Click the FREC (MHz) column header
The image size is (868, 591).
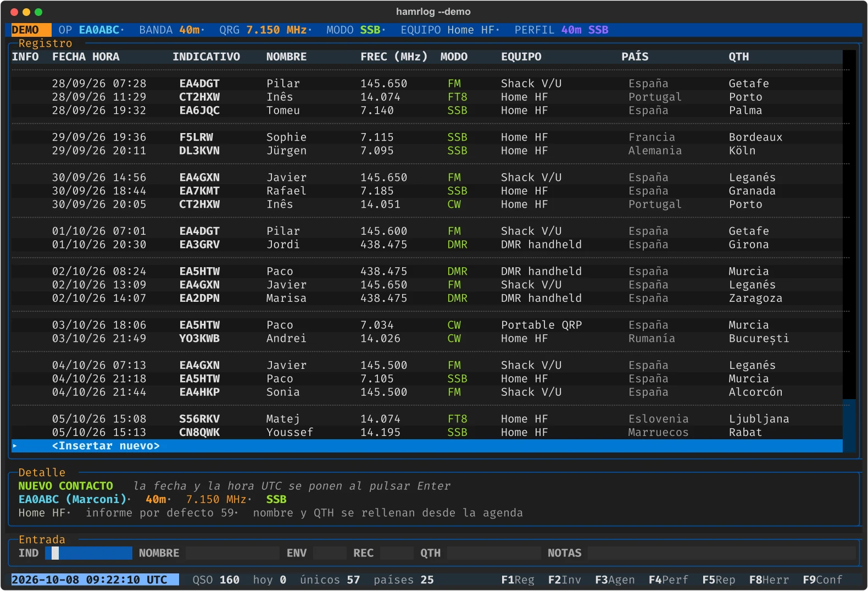click(x=394, y=57)
